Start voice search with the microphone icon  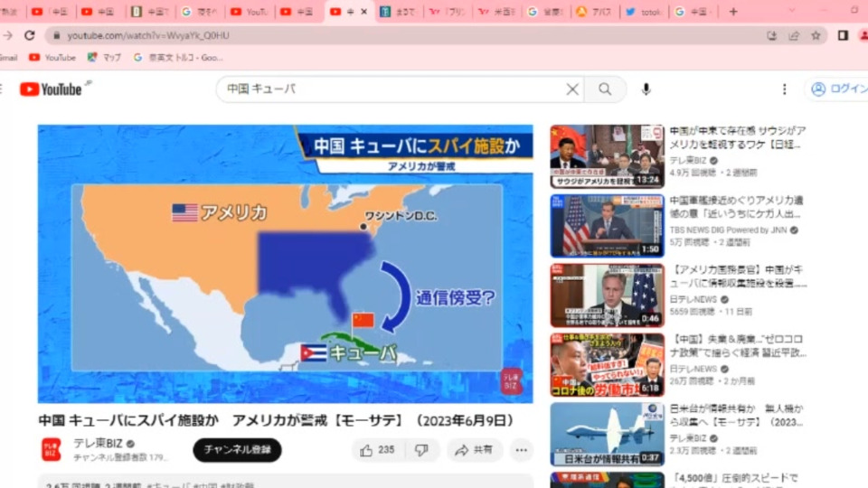(x=646, y=89)
